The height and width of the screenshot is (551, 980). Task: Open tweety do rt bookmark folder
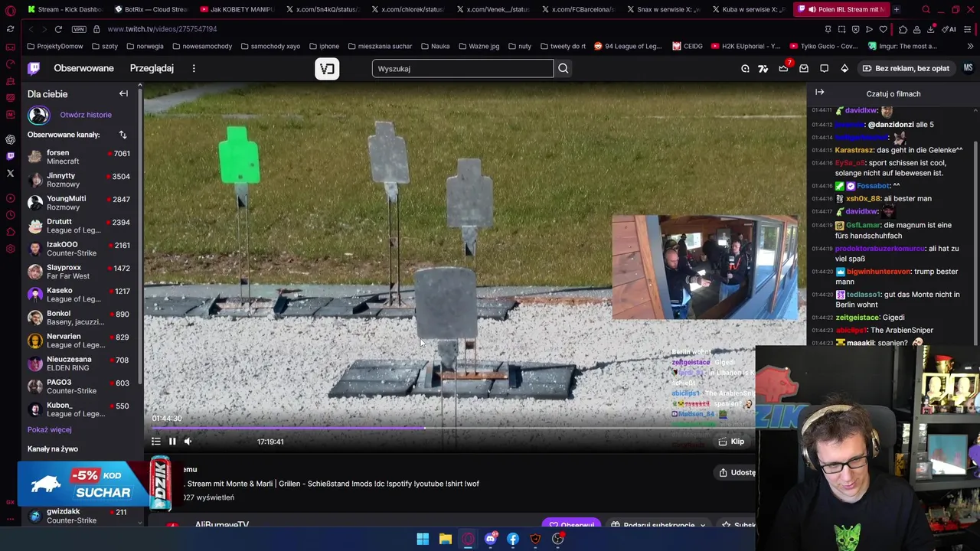tap(563, 46)
